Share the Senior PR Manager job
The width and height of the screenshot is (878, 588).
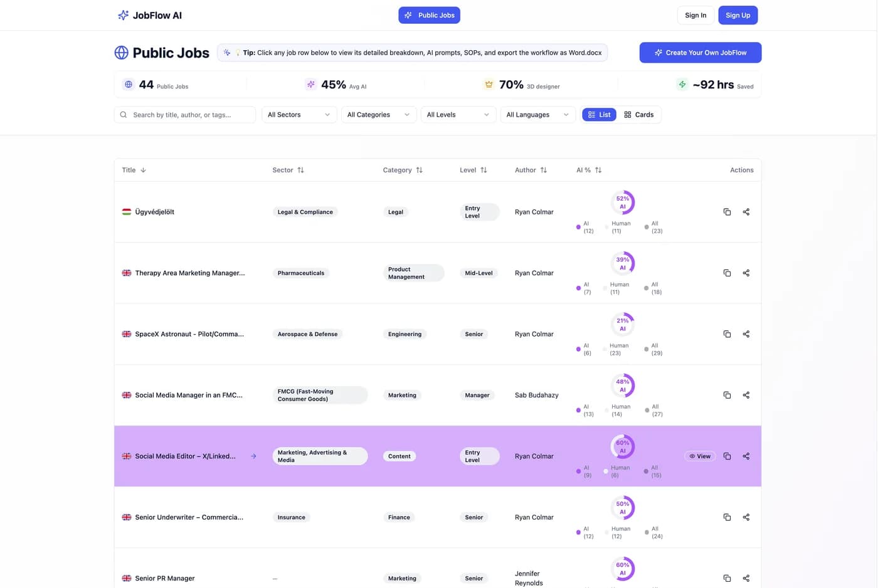click(x=746, y=578)
